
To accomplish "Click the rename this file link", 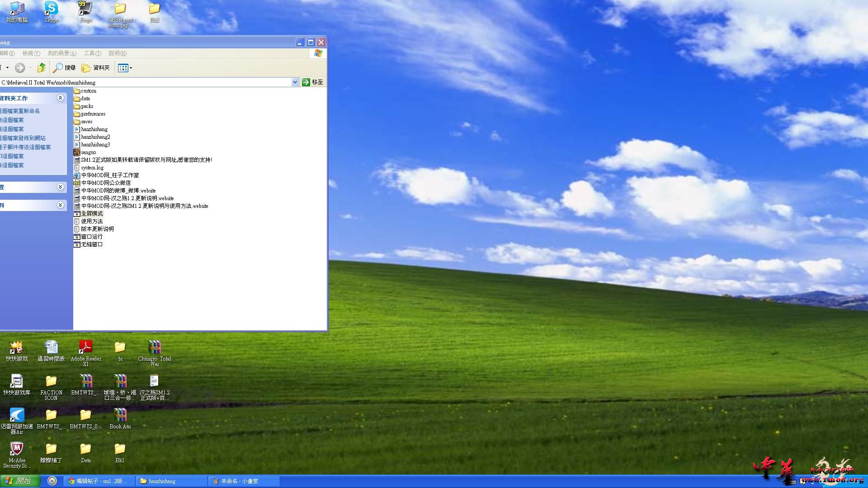I will 20,111.
